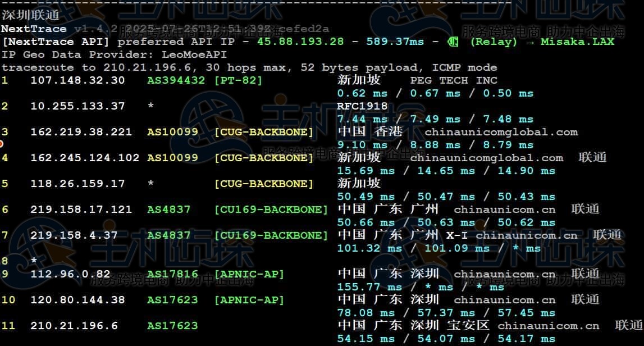This screenshot has width=644, height=346.
Task: Click the 50.66 ms latency value
Action: (x=366, y=223)
